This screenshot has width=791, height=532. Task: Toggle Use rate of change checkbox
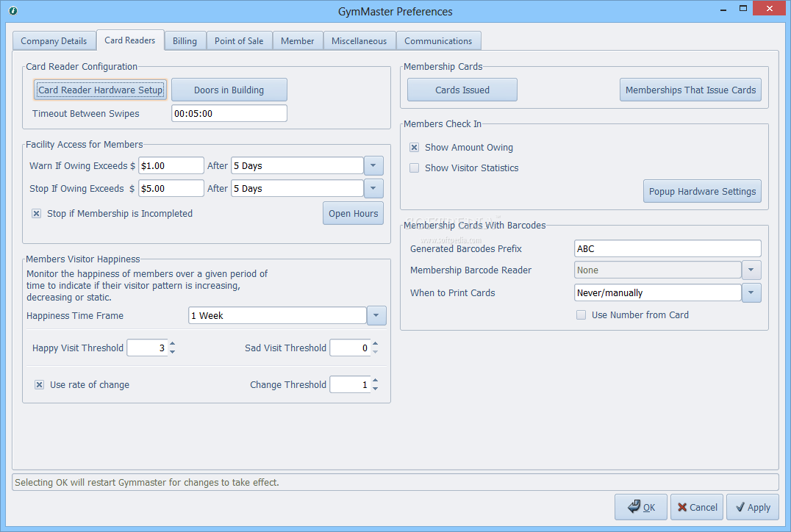click(40, 385)
